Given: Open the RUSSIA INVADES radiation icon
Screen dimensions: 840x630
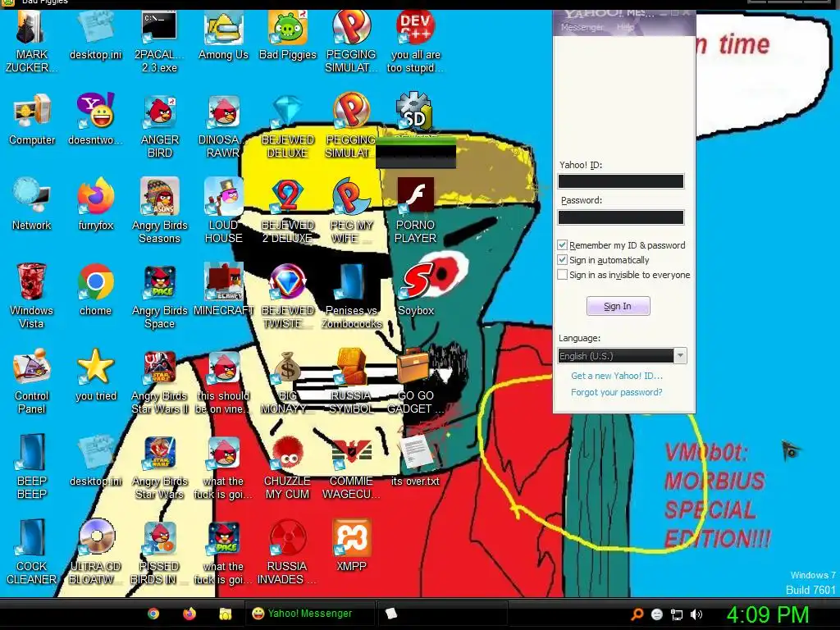Looking at the screenshot, I should (x=288, y=551).
